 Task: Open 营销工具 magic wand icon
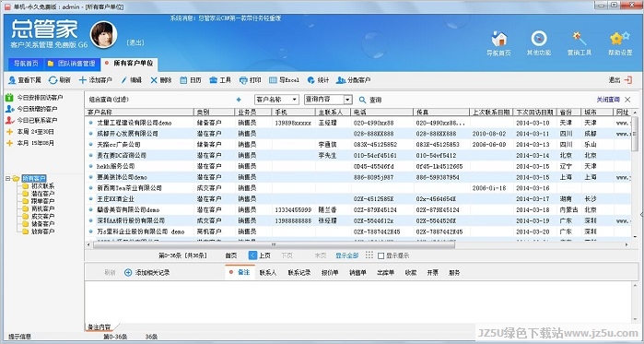tap(580, 38)
